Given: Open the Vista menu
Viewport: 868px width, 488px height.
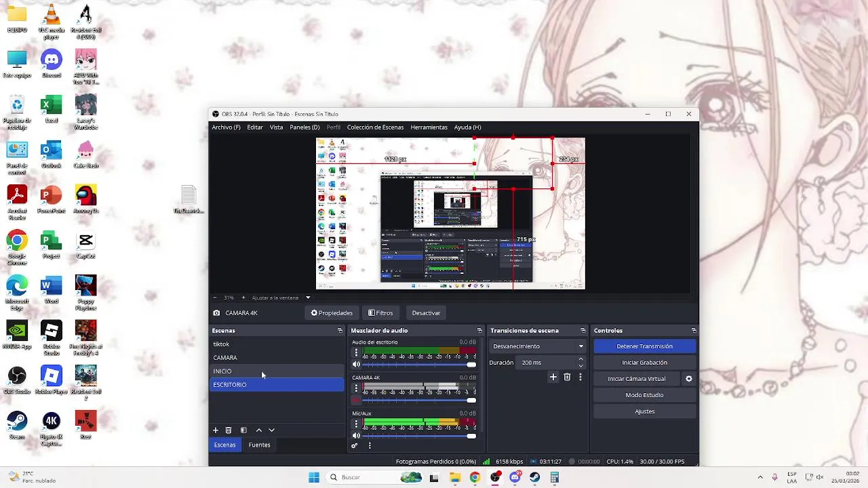Looking at the screenshot, I should point(276,127).
